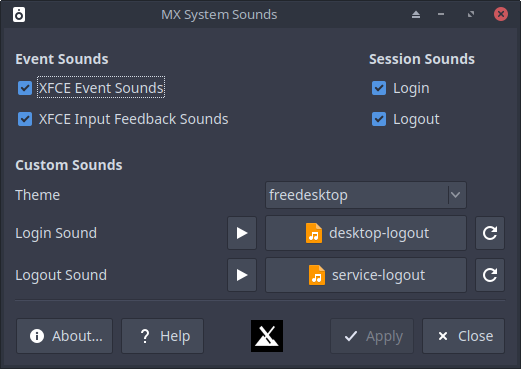Image resolution: width=521 pixels, height=369 pixels.
Task: Click the Apply button
Action: 372,336
